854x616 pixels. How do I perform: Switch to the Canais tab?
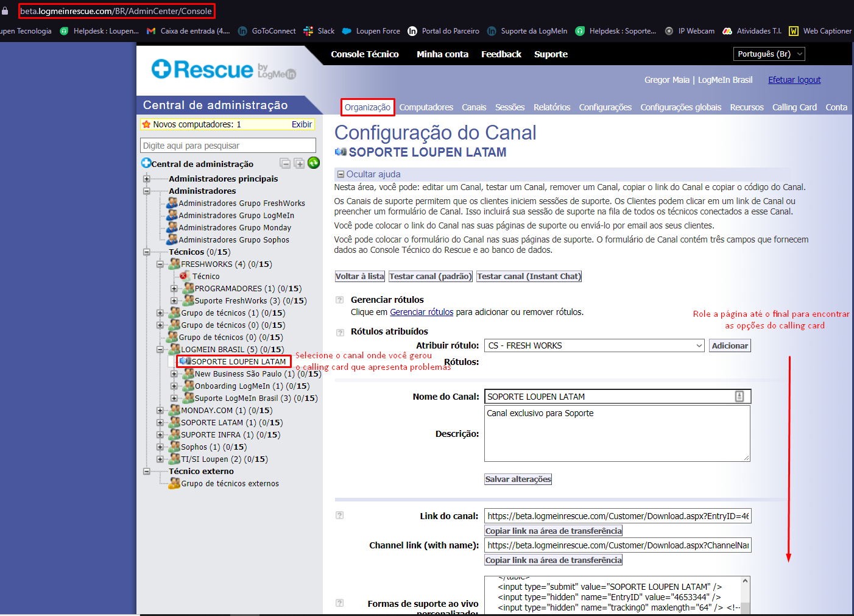pos(474,107)
